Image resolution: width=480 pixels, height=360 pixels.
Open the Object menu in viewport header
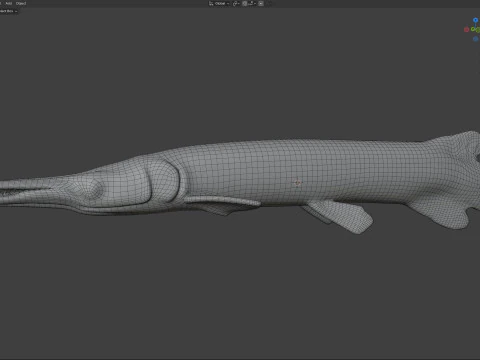pos(21,3)
